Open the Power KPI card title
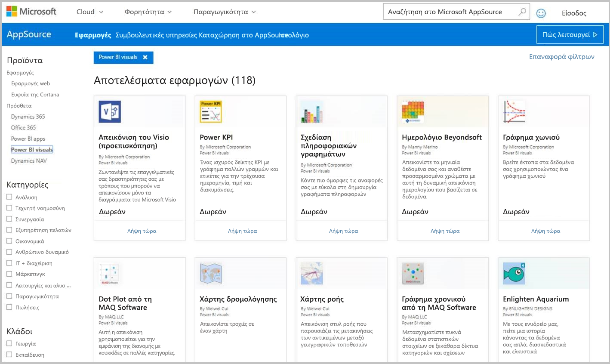 pyautogui.click(x=216, y=137)
